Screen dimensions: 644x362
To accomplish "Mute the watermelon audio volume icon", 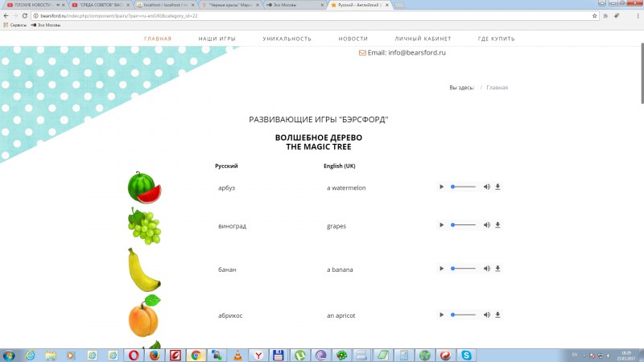I will click(x=487, y=187).
